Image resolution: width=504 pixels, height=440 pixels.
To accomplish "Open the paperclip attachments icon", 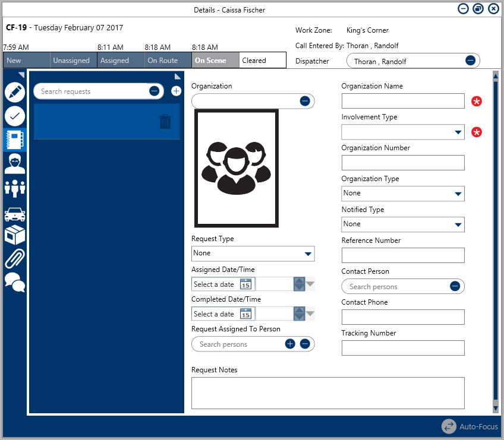I will point(15,258).
